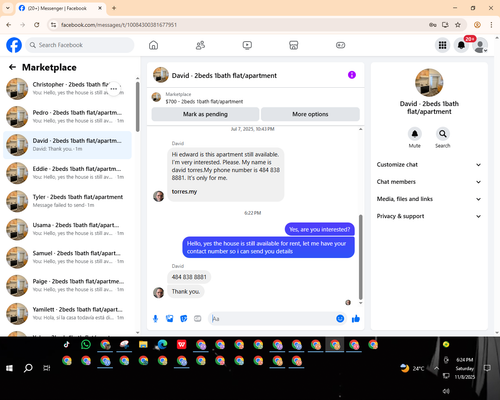Click David's chat header title
Screen dimensions: 500x400
click(x=224, y=75)
